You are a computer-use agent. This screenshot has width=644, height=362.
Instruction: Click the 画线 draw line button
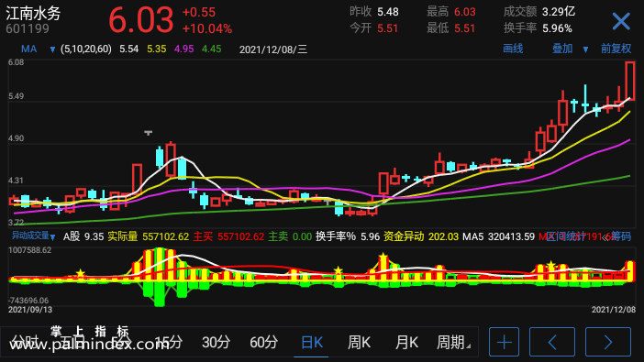[513, 49]
